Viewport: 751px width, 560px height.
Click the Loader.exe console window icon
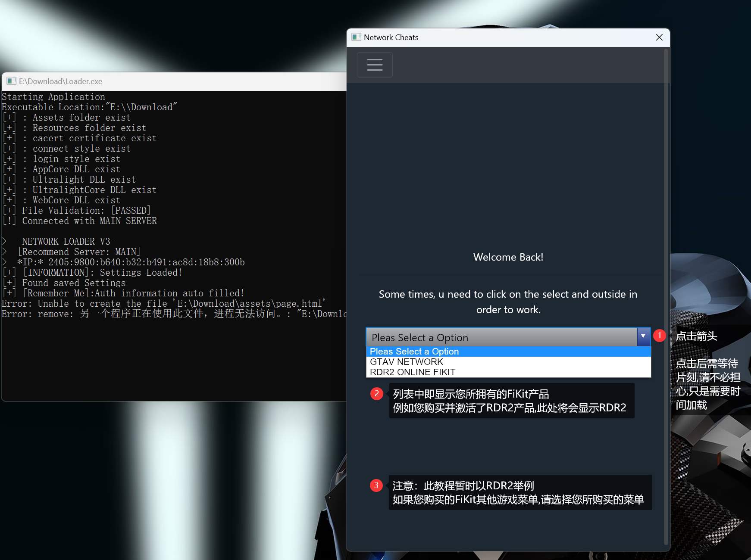[11, 81]
